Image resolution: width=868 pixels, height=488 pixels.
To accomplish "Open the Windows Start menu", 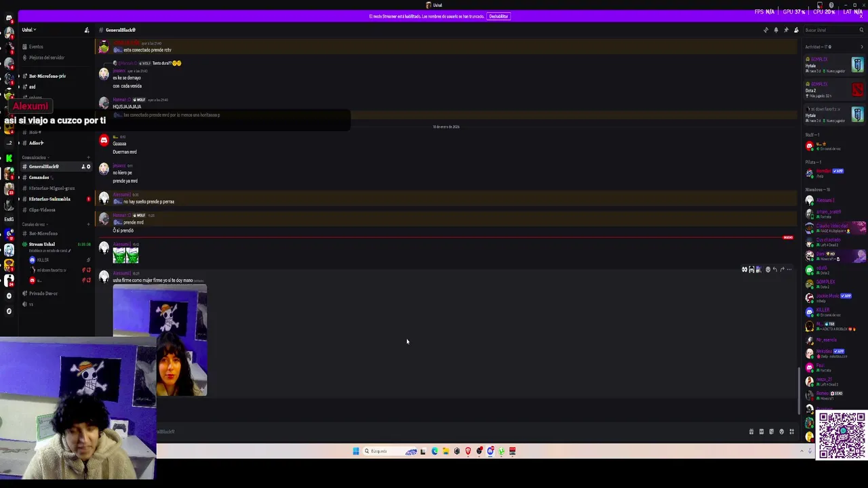I will point(356,451).
